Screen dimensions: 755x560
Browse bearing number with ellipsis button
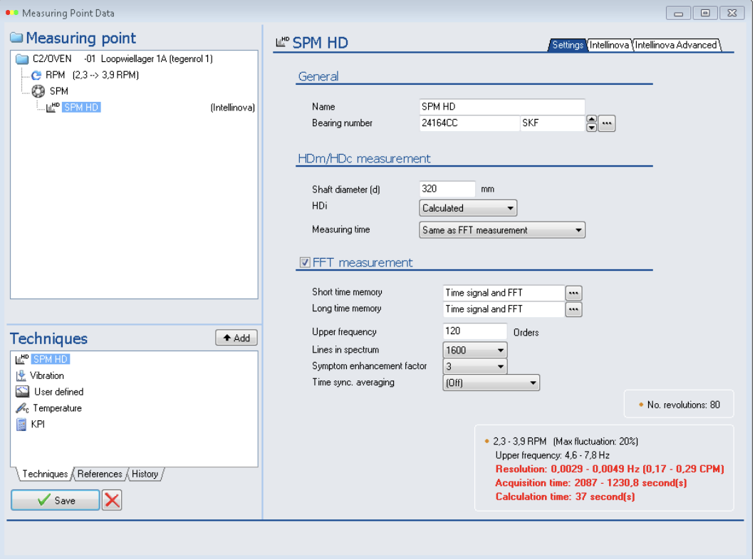point(606,123)
